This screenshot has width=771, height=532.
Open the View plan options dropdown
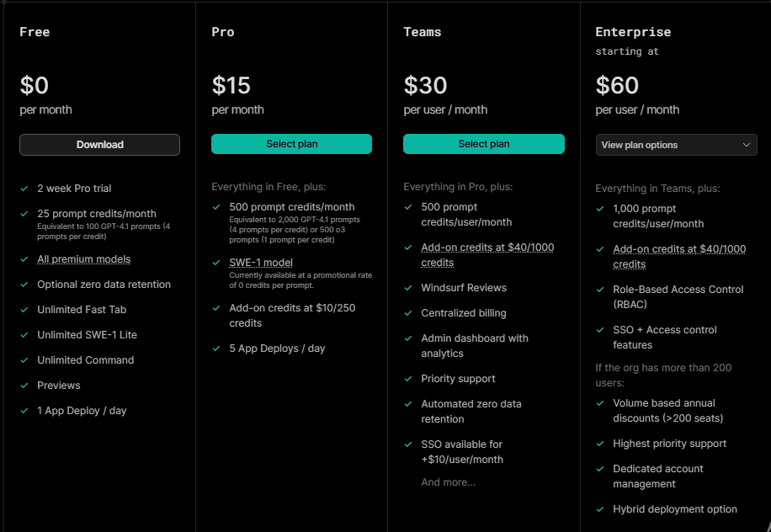pos(676,145)
